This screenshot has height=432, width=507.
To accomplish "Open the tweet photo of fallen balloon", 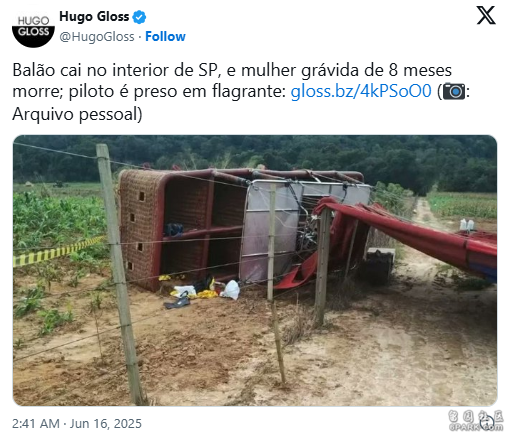I will click(x=255, y=270).
